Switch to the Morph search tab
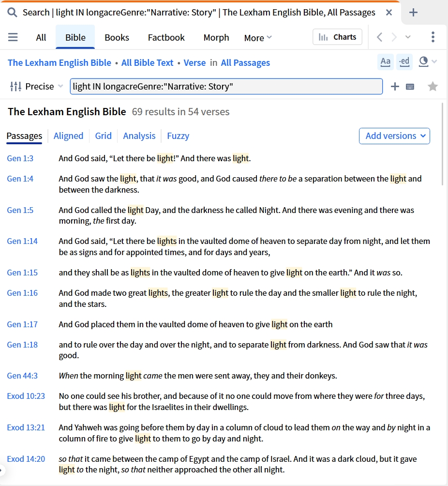Image resolution: width=448 pixels, height=486 pixels. point(216,37)
